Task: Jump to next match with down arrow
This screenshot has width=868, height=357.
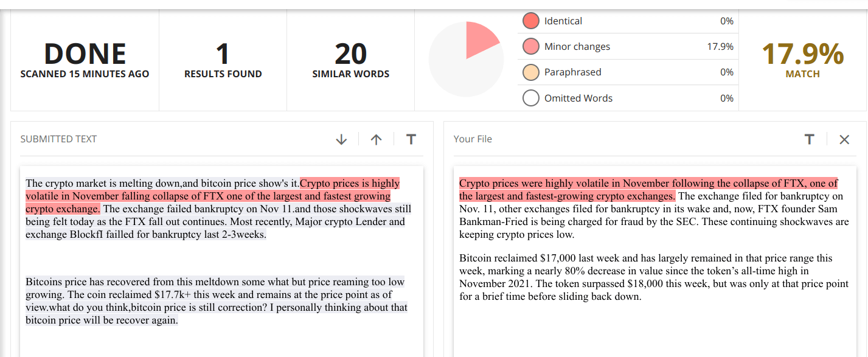Action: [341, 139]
